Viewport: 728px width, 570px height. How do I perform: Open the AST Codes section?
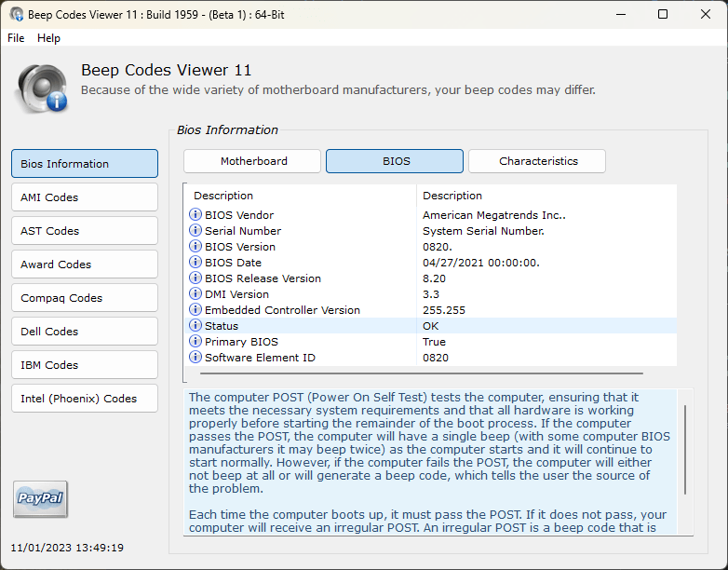click(85, 230)
